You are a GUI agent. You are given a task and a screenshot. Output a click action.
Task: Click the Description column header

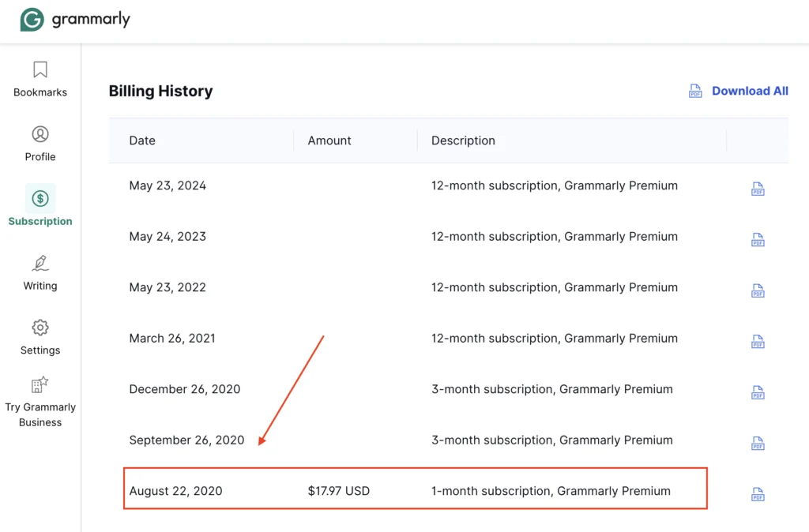[x=463, y=140]
